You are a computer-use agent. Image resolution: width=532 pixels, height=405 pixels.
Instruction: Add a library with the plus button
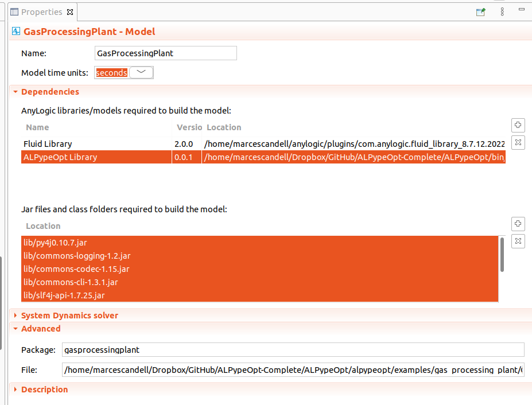tap(518, 125)
